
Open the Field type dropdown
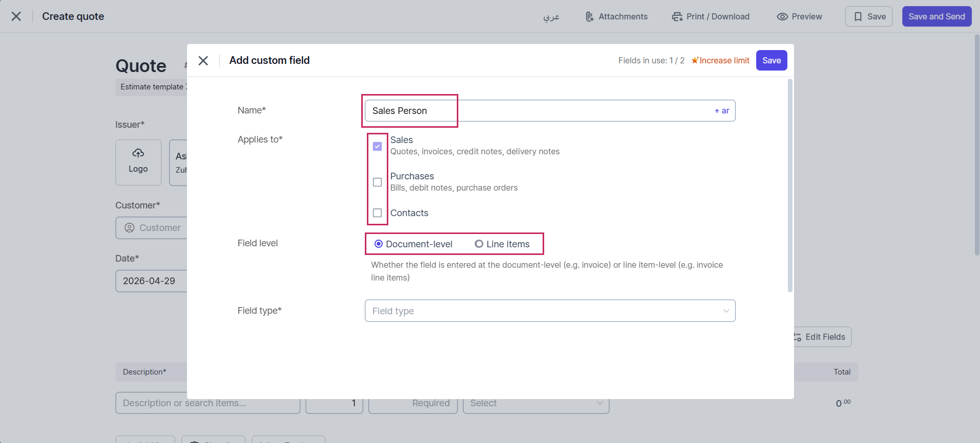[x=550, y=311]
